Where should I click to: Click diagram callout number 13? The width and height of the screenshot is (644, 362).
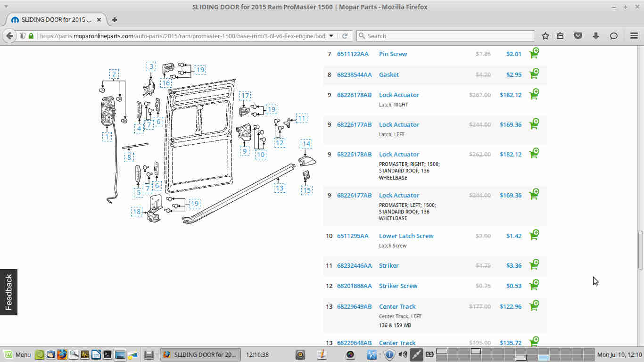coord(280,188)
